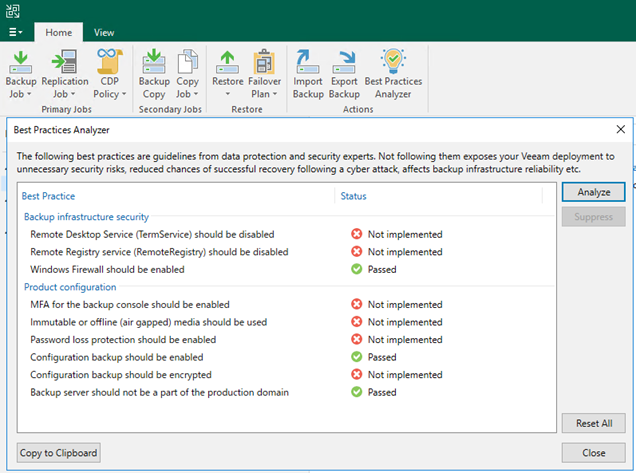Click Passed status for Windows Firewall

coord(382,269)
